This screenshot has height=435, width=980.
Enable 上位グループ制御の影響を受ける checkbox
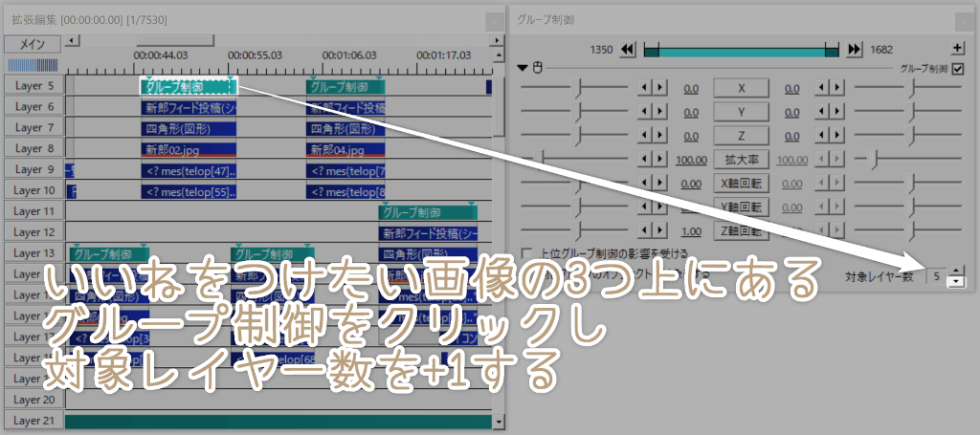point(527,253)
